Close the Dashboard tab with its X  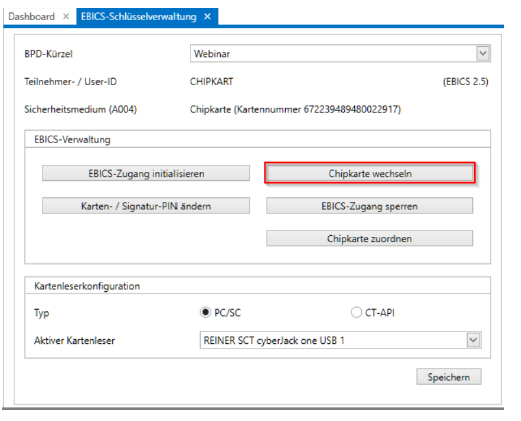click(x=66, y=16)
